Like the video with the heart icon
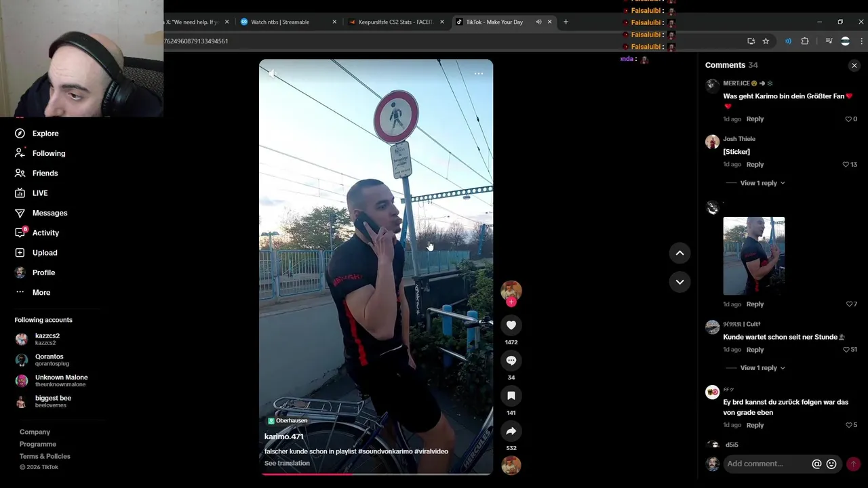Image resolution: width=868 pixels, height=488 pixels. [511, 325]
